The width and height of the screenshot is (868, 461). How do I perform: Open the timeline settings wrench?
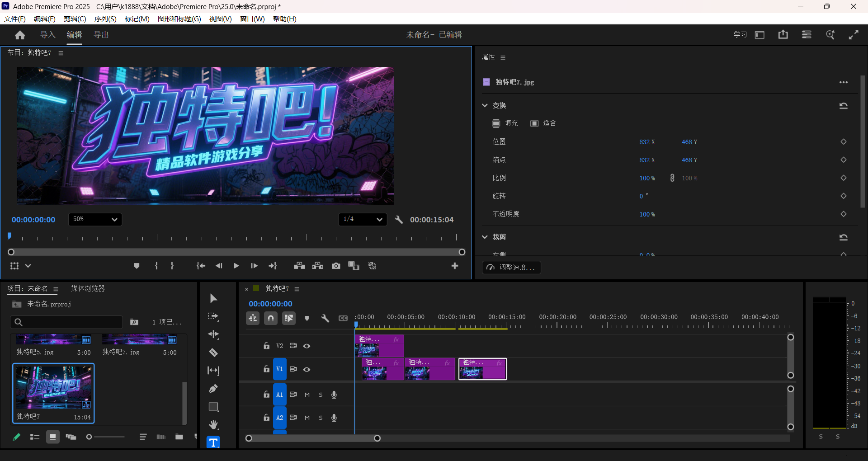click(325, 318)
